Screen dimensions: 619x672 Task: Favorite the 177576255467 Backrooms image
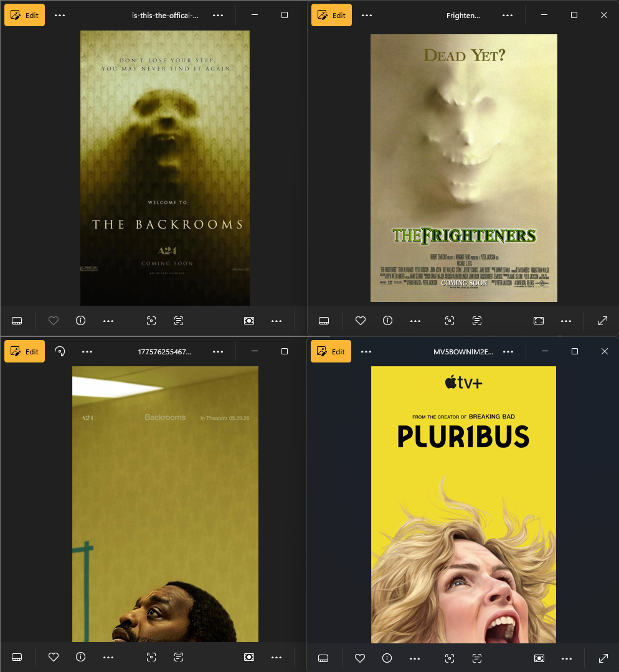54,657
